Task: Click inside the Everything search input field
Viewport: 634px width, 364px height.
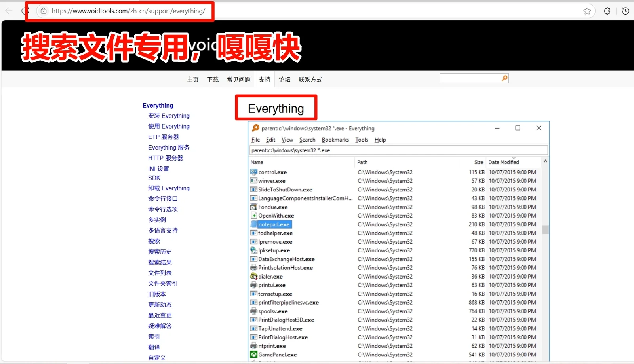Action: click(396, 150)
